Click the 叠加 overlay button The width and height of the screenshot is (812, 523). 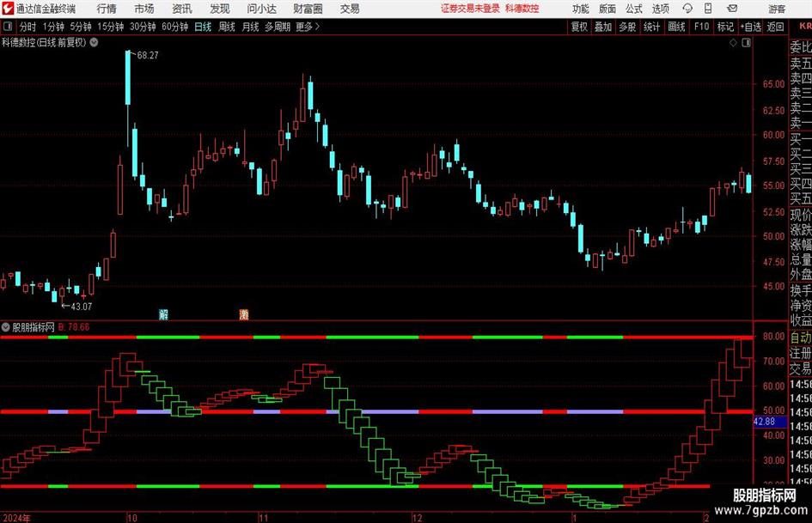(x=603, y=27)
